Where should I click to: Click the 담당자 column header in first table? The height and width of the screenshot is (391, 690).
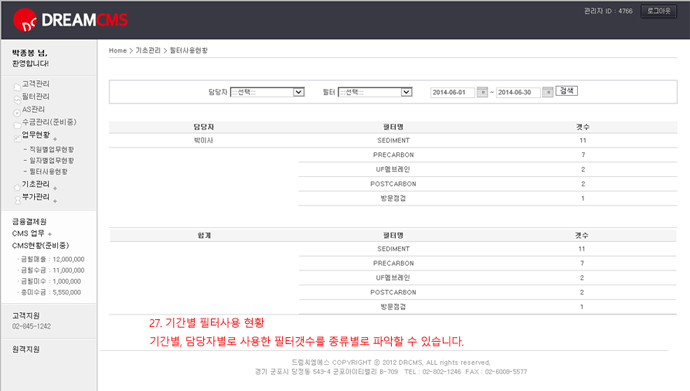pyautogui.click(x=204, y=127)
